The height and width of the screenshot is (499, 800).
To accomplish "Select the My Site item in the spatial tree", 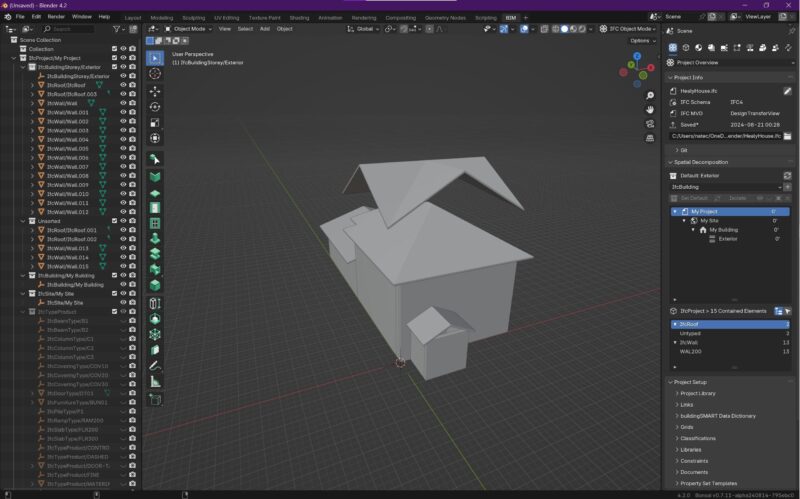I will [709, 221].
